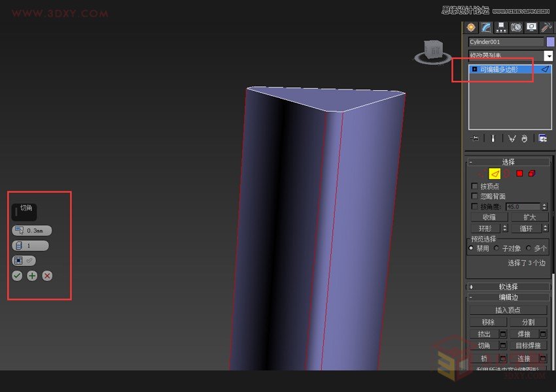Pin the modifier stack
The width and height of the screenshot is (556, 392).
pyautogui.click(x=474, y=138)
